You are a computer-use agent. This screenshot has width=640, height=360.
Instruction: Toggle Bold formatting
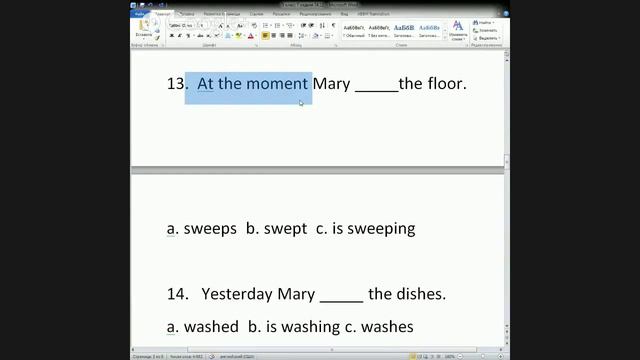171,36
